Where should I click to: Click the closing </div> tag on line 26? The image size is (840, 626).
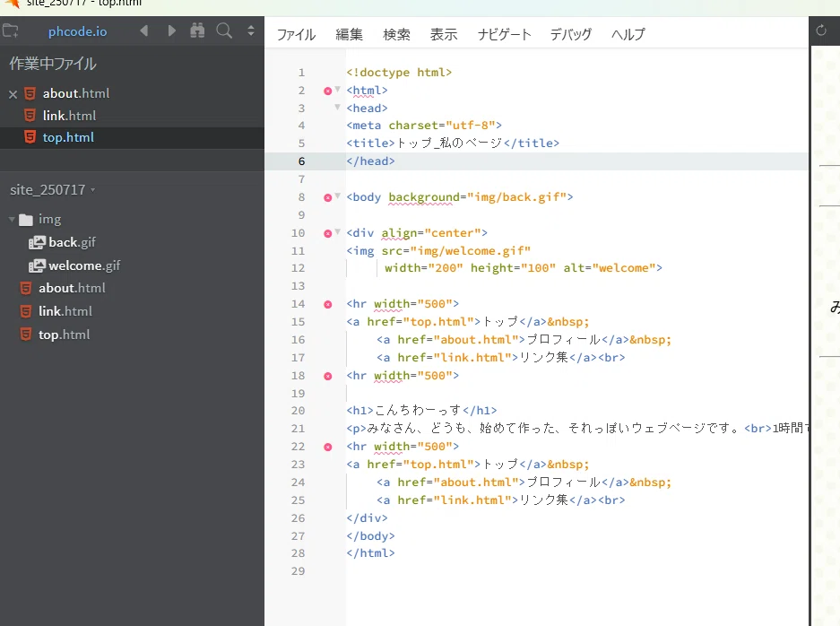click(x=367, y=518)
